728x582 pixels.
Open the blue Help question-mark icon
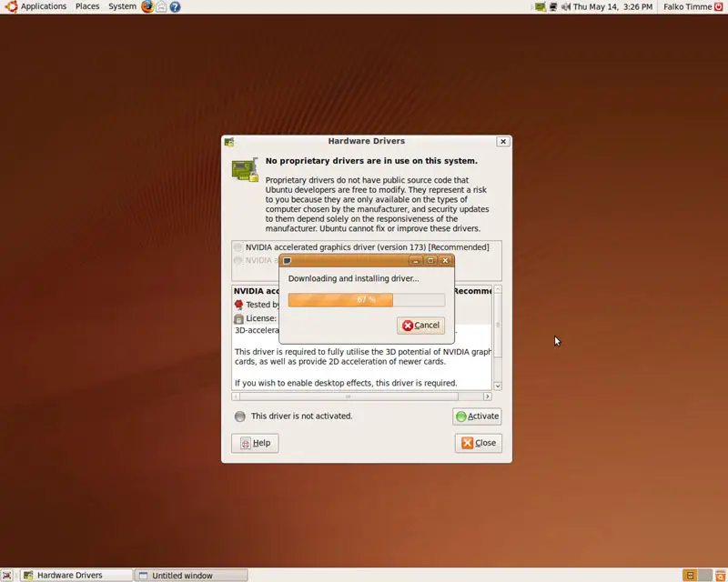[175, 6]
